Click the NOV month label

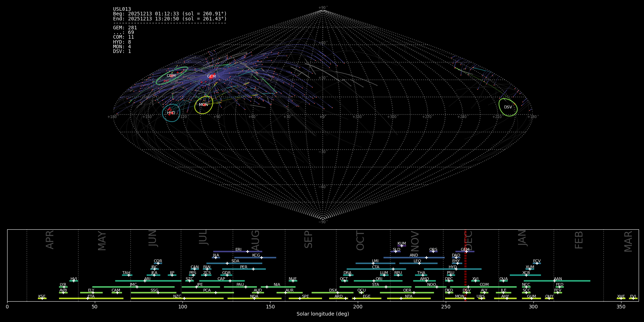tap(415, 241)
